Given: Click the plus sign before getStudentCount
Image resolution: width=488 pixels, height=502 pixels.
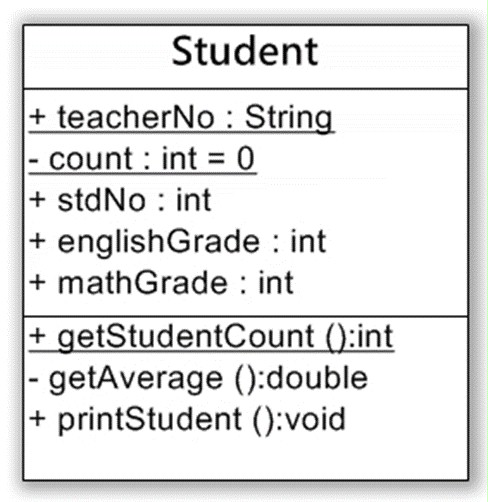Looking at the screenshot, I should [37, 336].
